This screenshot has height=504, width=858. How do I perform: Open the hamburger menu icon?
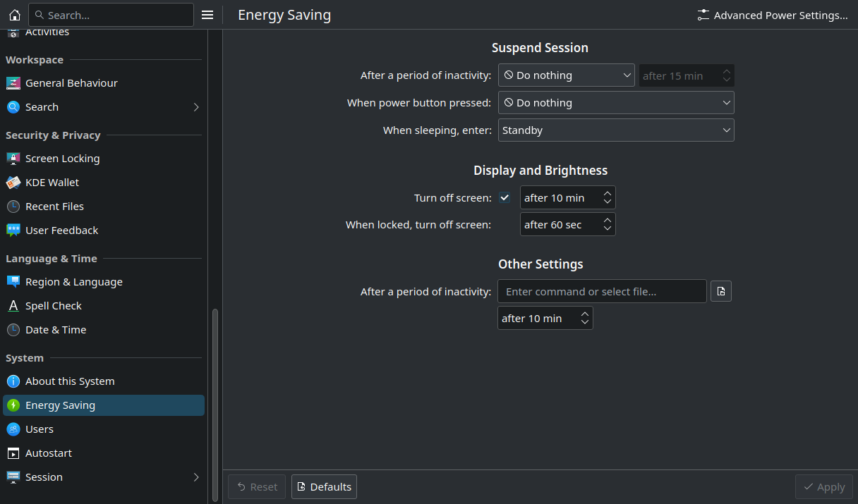pyautogui.click(x=207, y=15)
